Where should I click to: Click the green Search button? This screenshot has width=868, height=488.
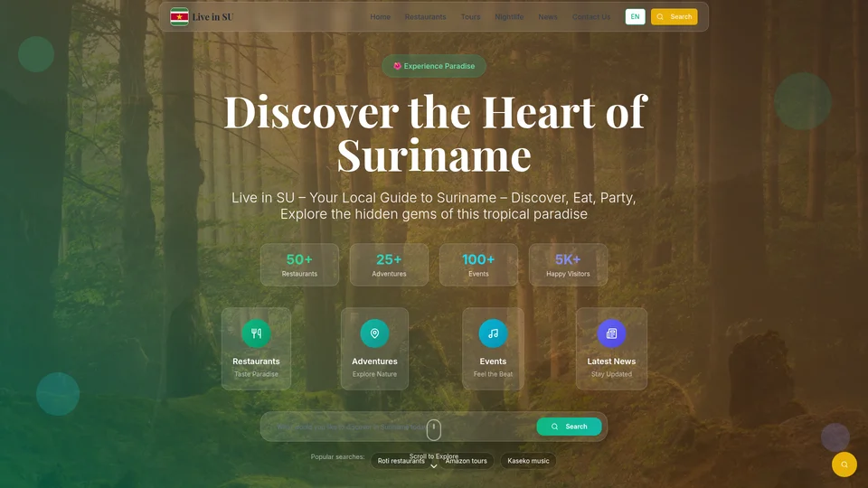click(x=569, y=427)
